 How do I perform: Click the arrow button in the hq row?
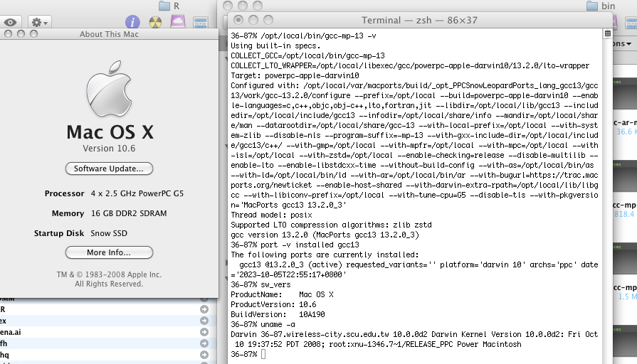point(204,355)
